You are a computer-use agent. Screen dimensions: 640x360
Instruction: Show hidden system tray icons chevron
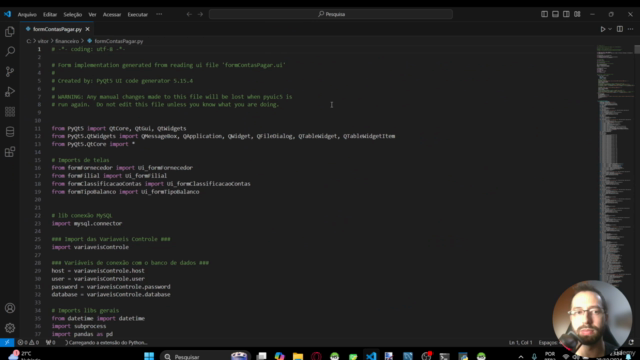tap(521, 356)
